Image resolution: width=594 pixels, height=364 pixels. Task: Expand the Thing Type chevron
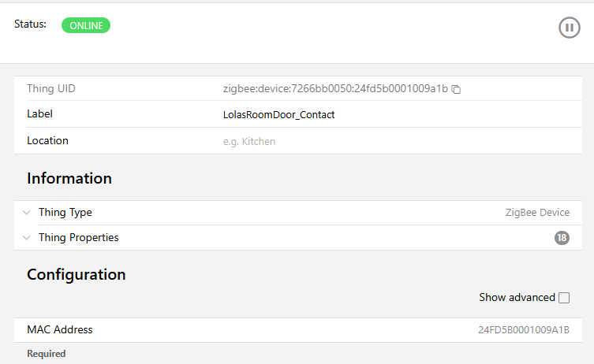click(x=27, y=213)
